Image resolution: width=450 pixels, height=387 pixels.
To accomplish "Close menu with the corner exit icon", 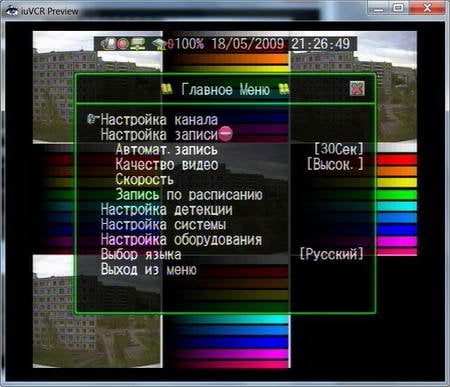I will 357,88.
